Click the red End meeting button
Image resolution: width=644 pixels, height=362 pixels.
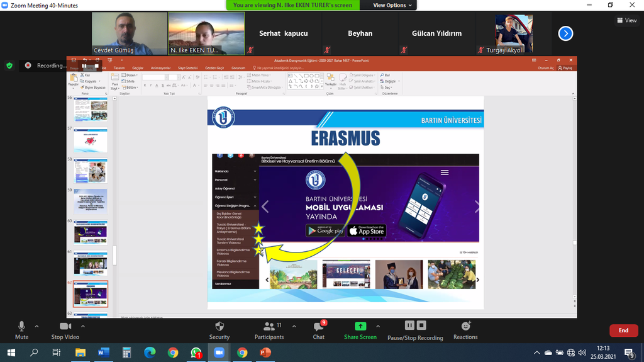[623, 331]
